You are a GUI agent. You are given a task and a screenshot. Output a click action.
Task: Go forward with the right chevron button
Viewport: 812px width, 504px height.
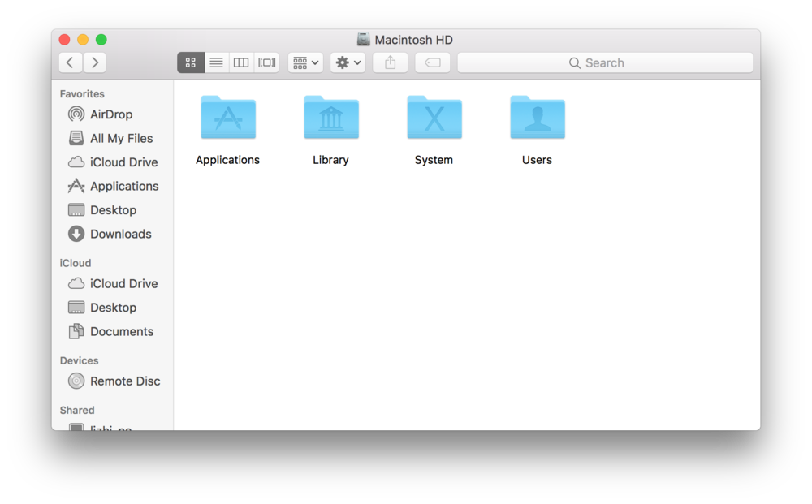click(95, 62)
